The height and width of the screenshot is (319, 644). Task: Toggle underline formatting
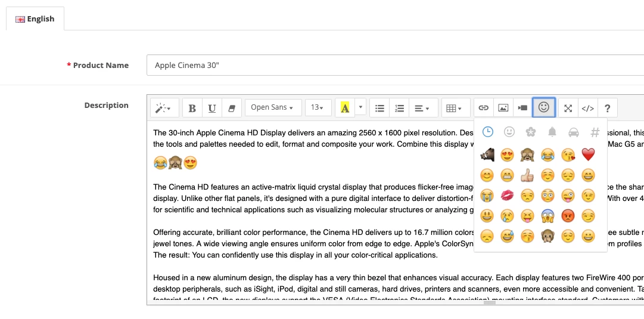click(x=212, y=108)
